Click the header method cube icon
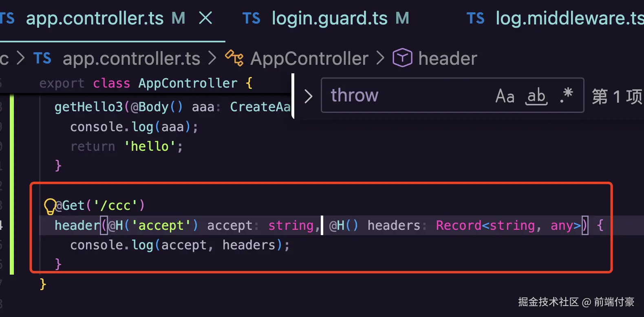 click(x=402, y=58)
